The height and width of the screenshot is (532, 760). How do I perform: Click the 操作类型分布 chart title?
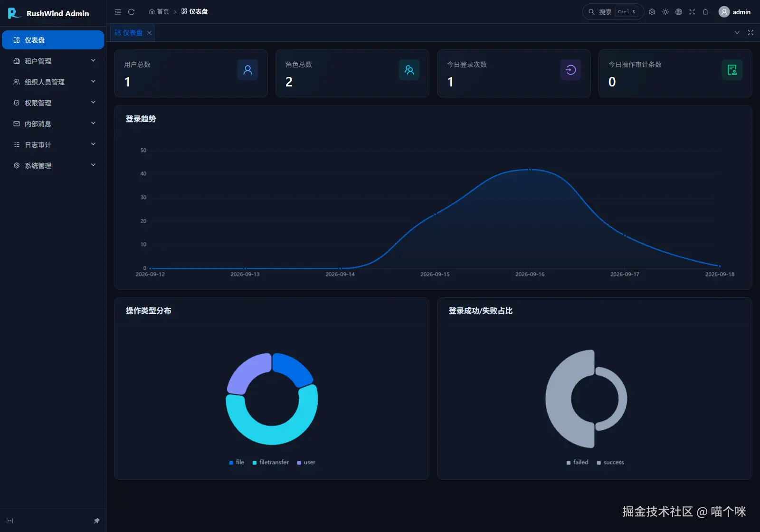[149, 311]
